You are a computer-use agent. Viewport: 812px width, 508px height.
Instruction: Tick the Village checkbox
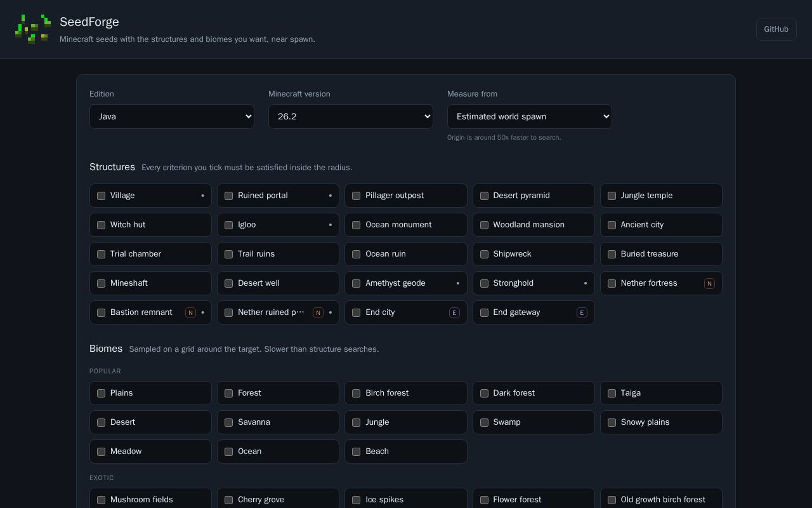101,196
